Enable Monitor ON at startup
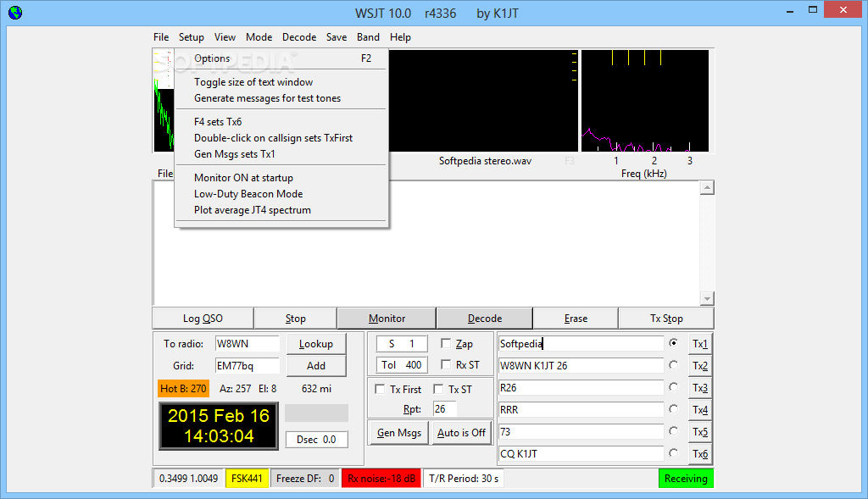 [281, 178]
